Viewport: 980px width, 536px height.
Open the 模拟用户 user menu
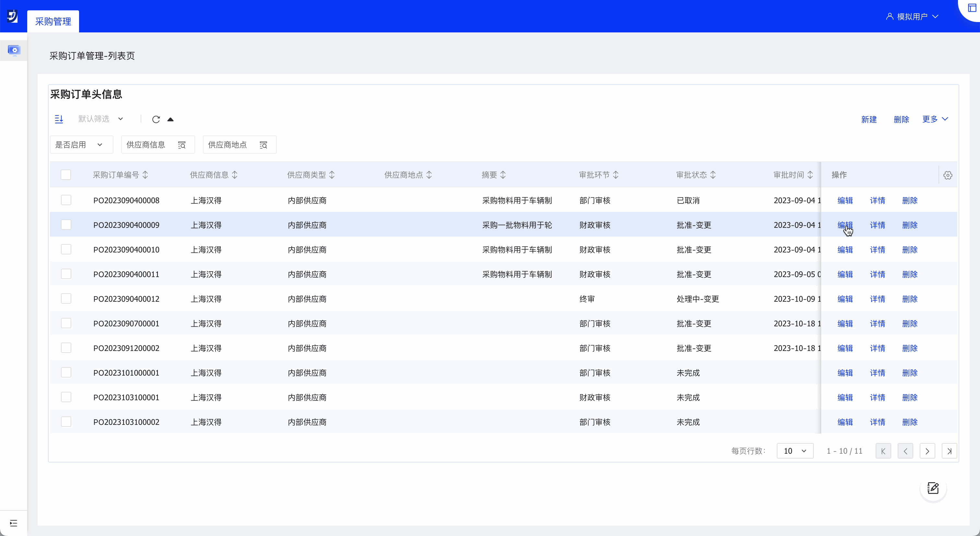pos(912,16)
